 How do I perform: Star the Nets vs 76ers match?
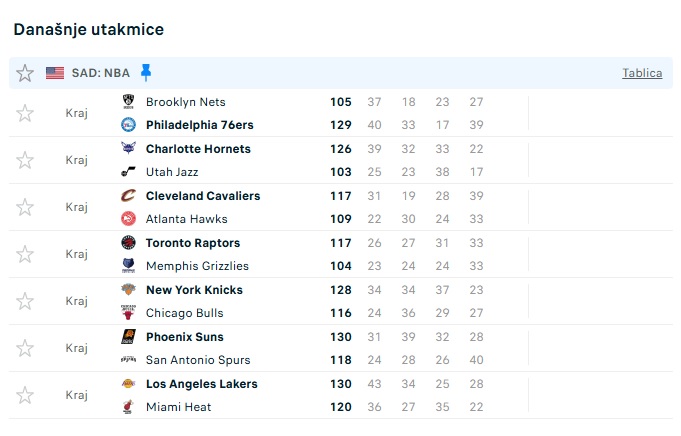[x=25, y=113]
